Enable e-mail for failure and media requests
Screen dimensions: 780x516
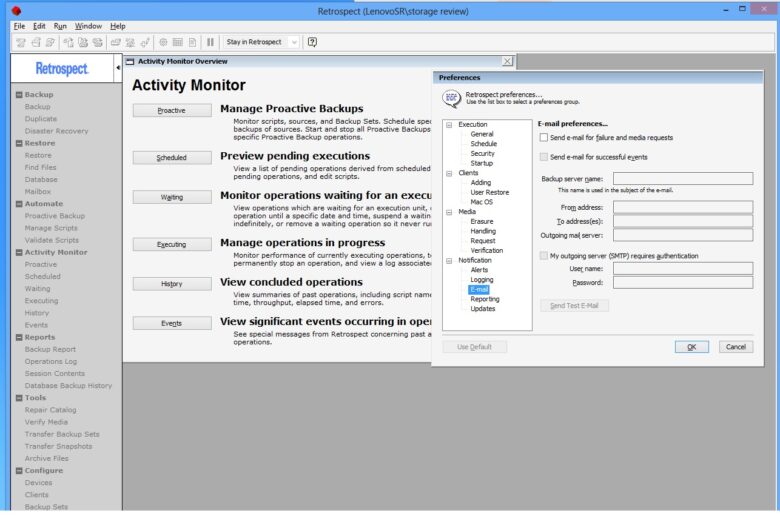point(544,137)
